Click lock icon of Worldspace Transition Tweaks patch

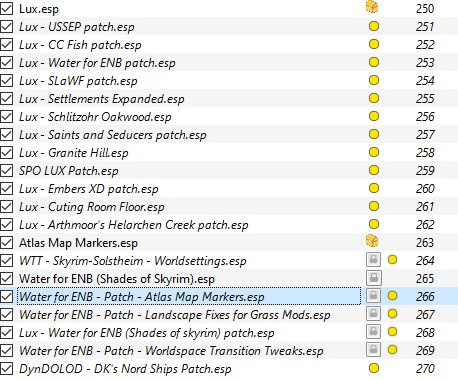pos(373,350)
